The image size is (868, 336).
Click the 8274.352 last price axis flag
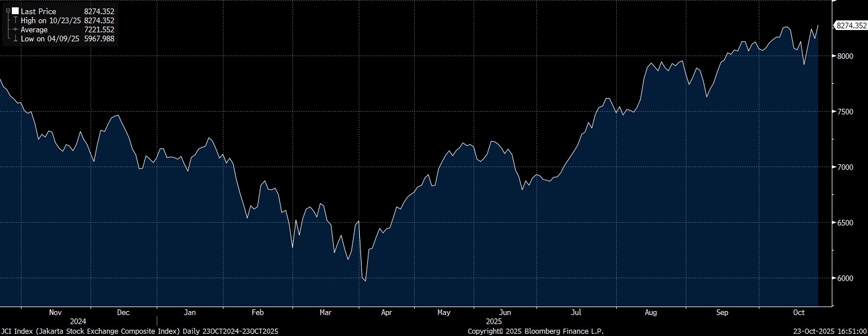(x=851, y=25)
